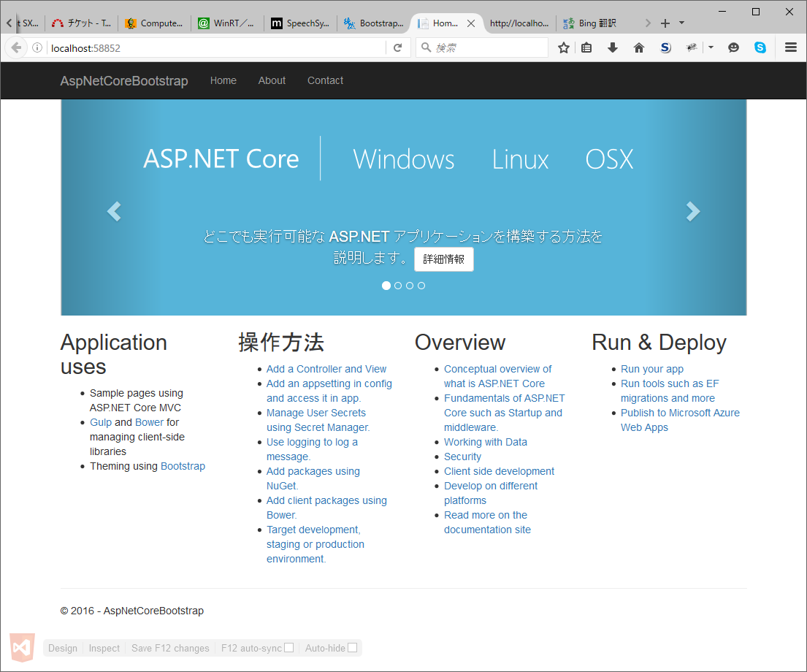Expand the toolbar extension dropdown arrow
Viewport: 807px width, 672px height.
(x=711, y=47)
